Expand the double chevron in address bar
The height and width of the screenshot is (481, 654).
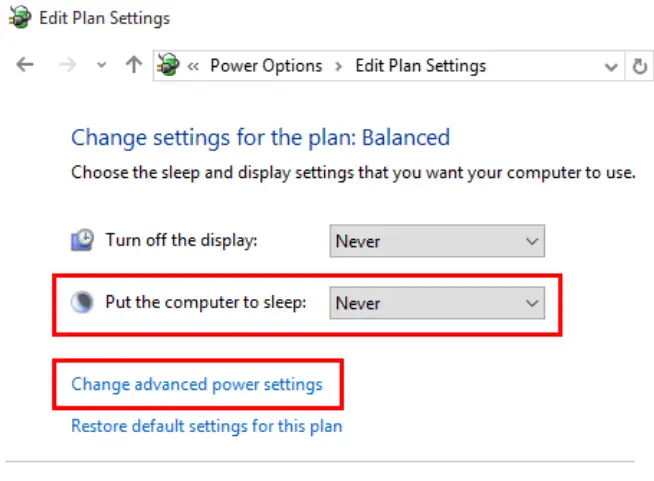tap(193, 66)
